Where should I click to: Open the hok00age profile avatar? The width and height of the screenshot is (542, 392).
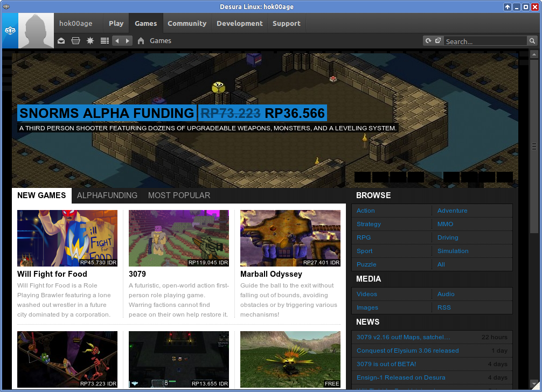(36, 31)
